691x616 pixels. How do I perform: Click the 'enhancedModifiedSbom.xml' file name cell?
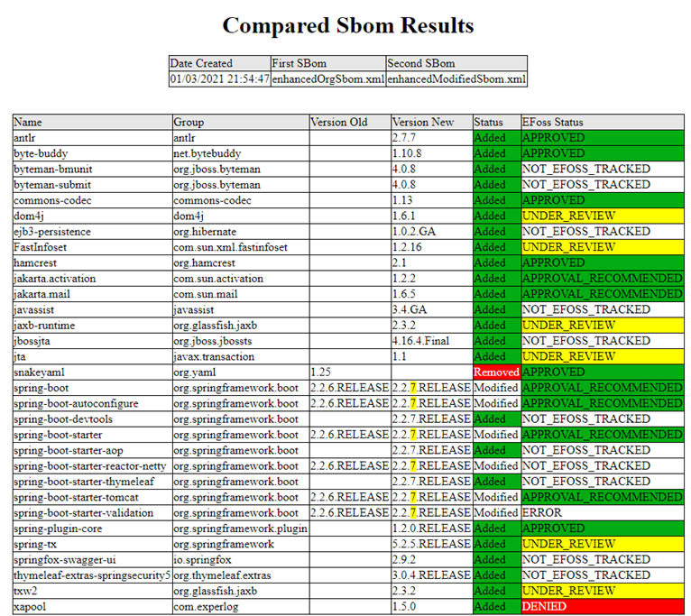point(456,78)
